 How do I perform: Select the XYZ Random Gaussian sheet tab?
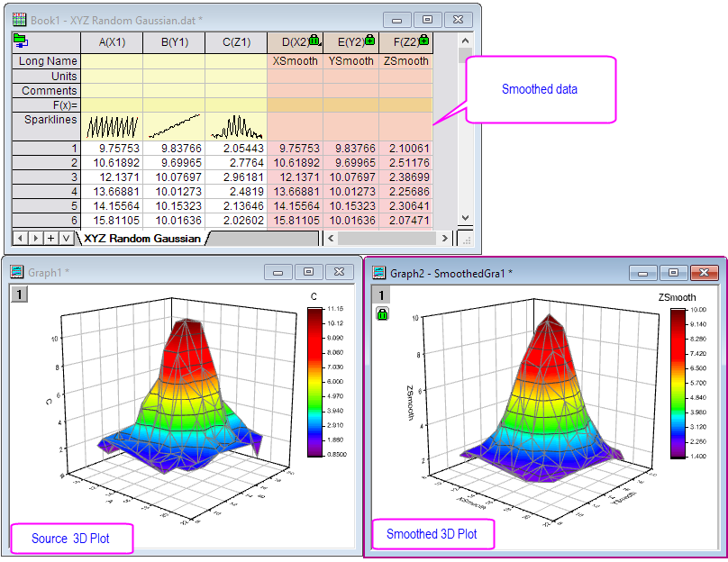pyautogui.click(x=141, y=239)
